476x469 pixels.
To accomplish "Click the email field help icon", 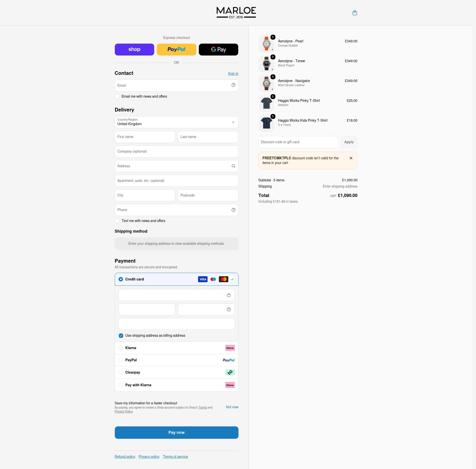I will [x=233, y=85].
